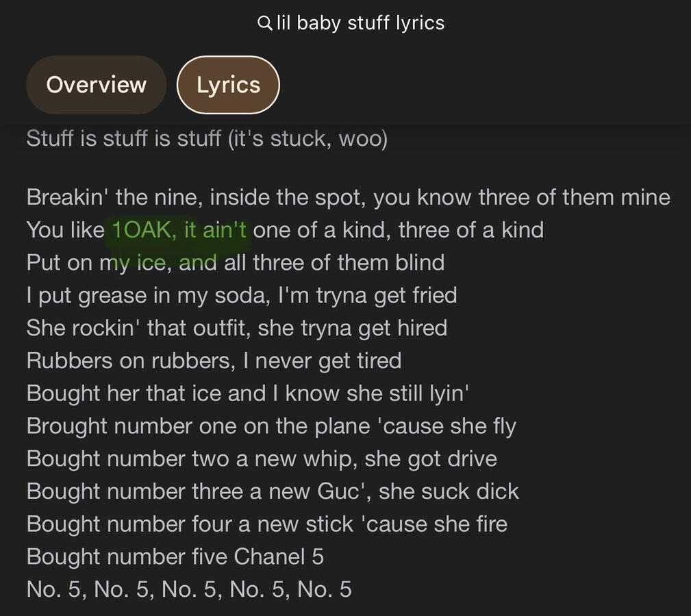Screen dimensions: 691x616
Task: Click the search magnifier icon
Action: pyautogui.click(x=264, y=23)
